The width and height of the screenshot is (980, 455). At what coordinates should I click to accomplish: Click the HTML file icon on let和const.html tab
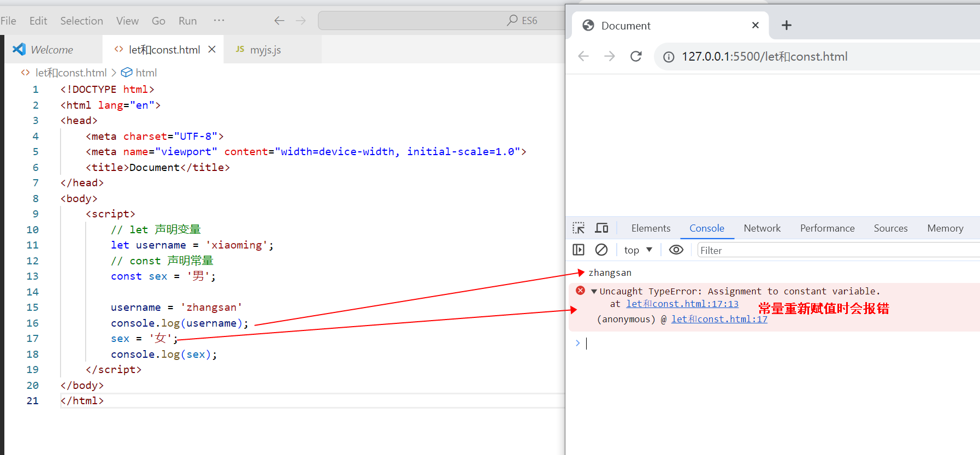point(119,49)
